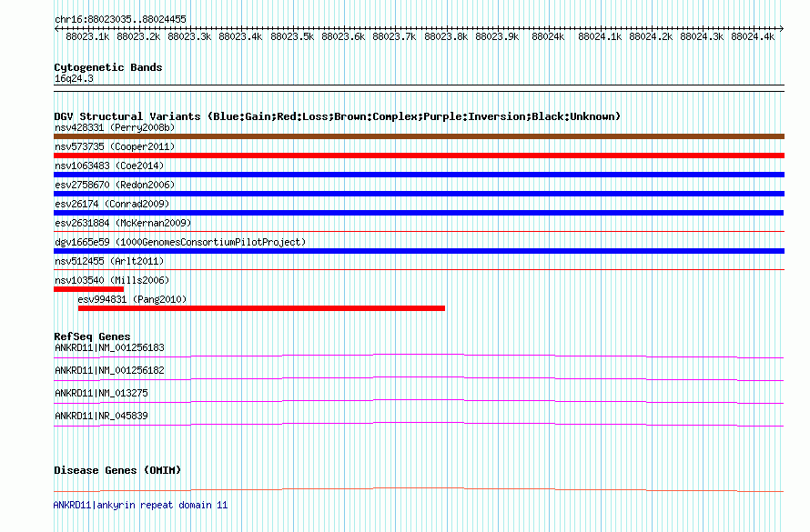Open the nsv103540 (Mills2006) label

[112, 281]
